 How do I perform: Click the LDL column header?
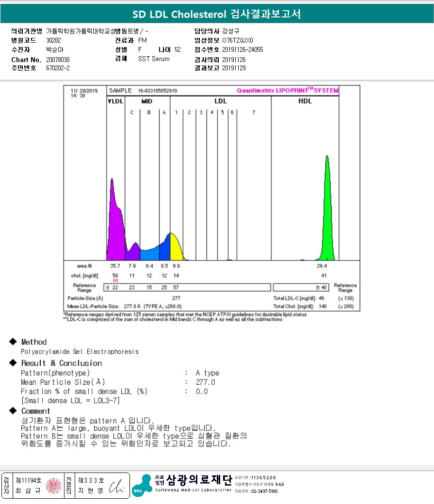221,101
